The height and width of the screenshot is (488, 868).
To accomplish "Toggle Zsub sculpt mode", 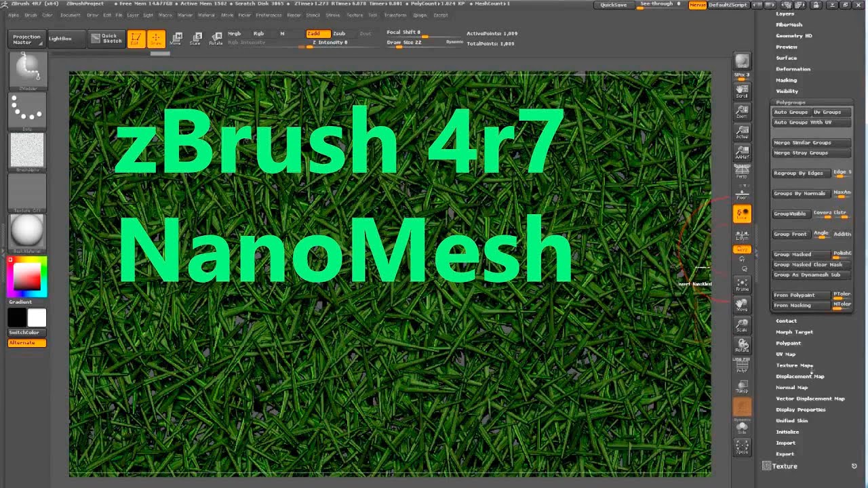I will point(339,33).
